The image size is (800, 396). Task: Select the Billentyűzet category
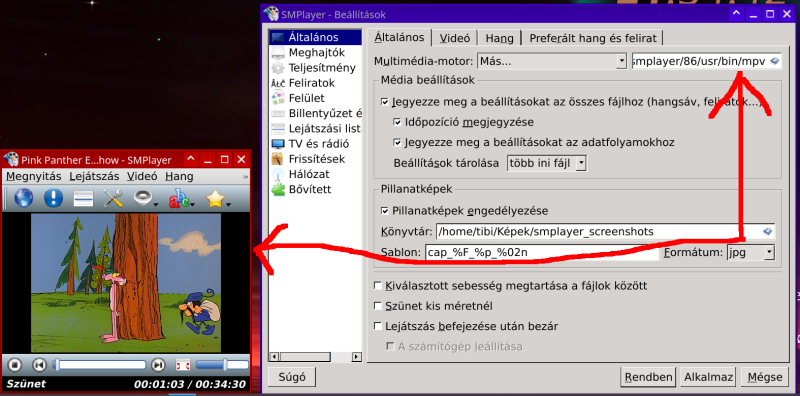pos(315,113)
